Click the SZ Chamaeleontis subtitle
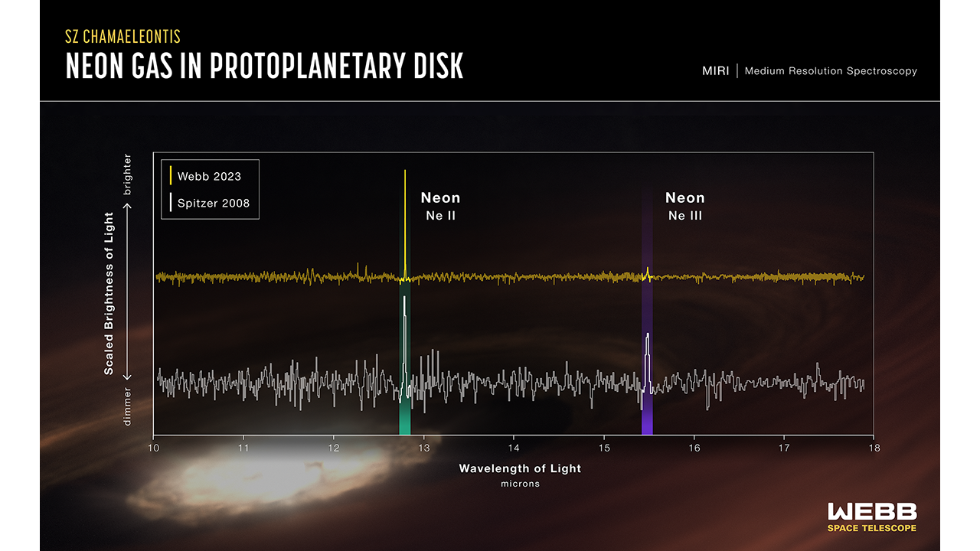The height and width of the screenshot is (551, 980). pyautogui.click(x=123, y=36)
